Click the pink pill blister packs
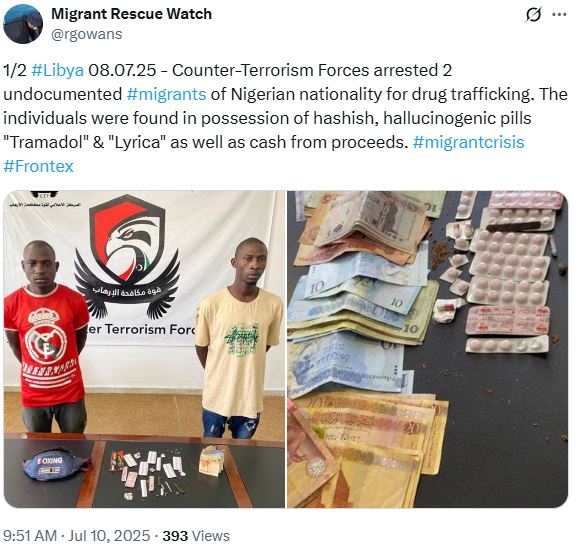 click(509, 272)
